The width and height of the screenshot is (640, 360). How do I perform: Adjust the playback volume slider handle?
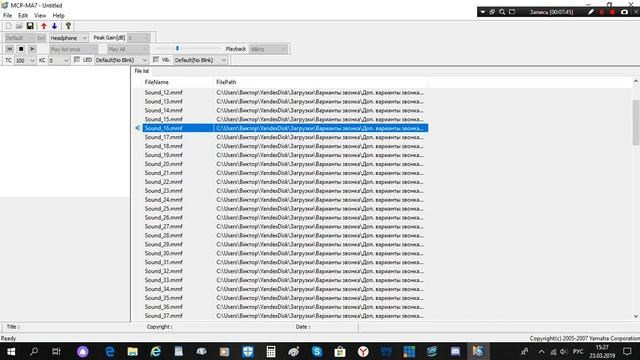coord(177,49)
